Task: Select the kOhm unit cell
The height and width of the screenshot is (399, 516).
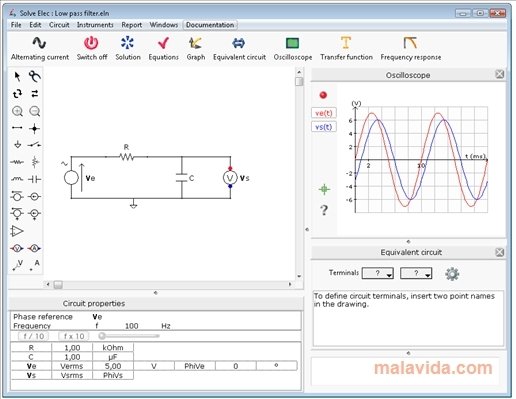Action: (113, 348)
